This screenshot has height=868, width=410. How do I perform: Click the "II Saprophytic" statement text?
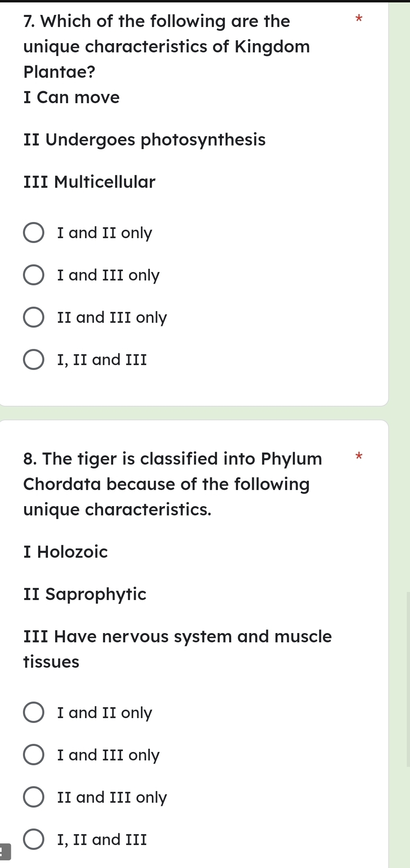point(85,594)
